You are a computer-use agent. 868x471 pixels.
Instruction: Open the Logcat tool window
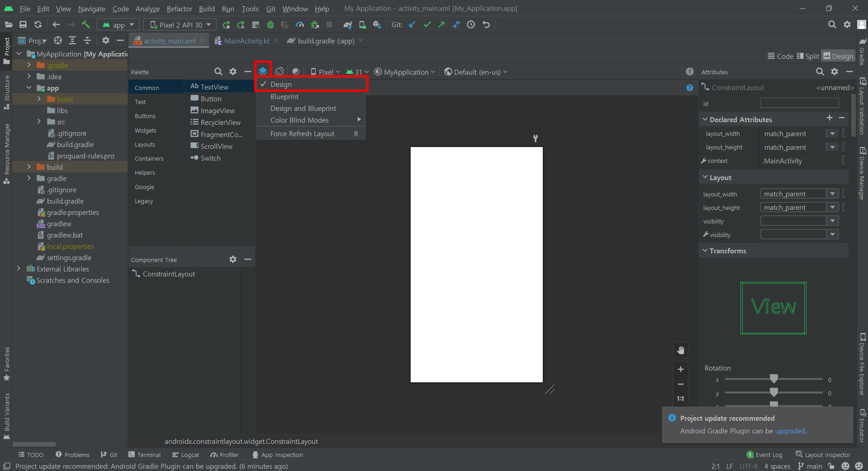(185, 455)
